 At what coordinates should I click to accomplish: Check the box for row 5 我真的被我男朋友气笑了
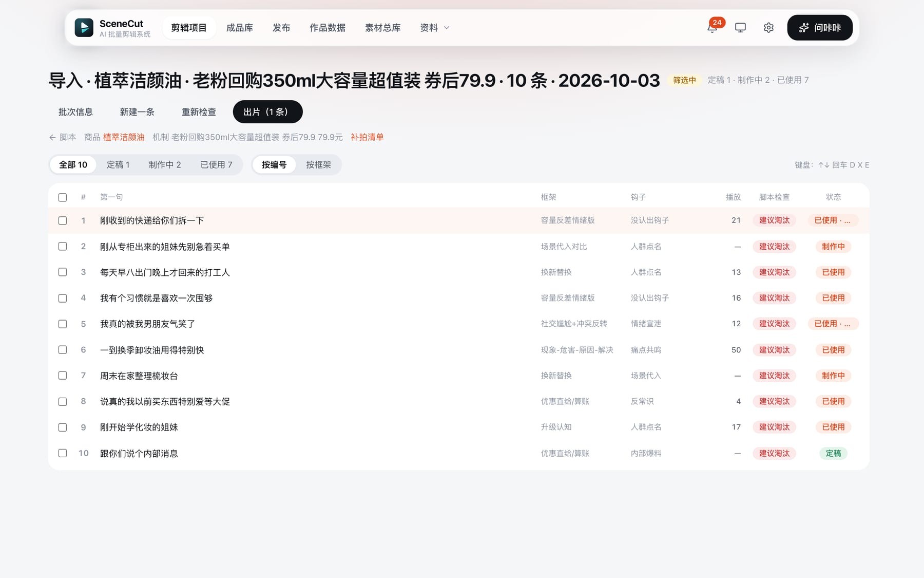coord(63,324)
